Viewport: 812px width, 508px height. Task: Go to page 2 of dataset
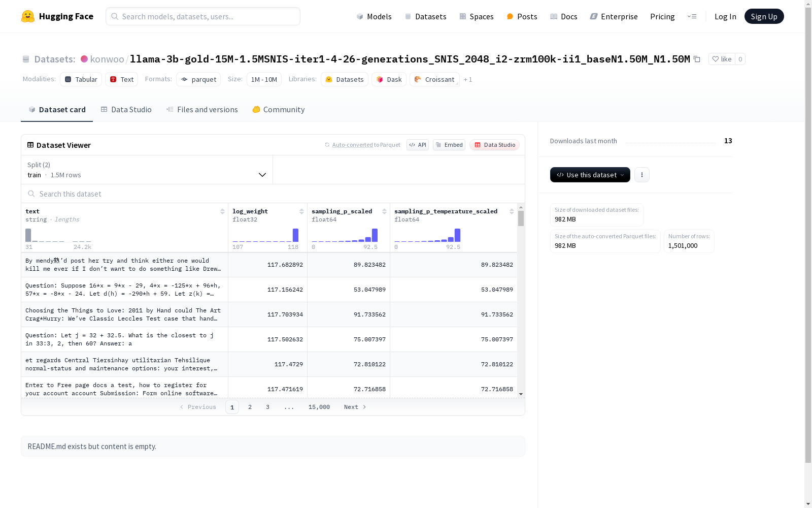(x=250, y=407)
